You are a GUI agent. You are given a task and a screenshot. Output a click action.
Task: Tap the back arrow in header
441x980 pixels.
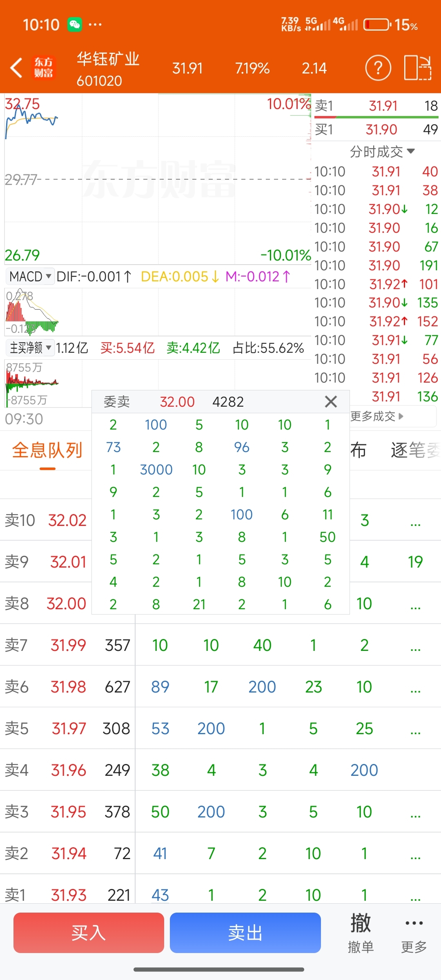click(x=16, y=68)
